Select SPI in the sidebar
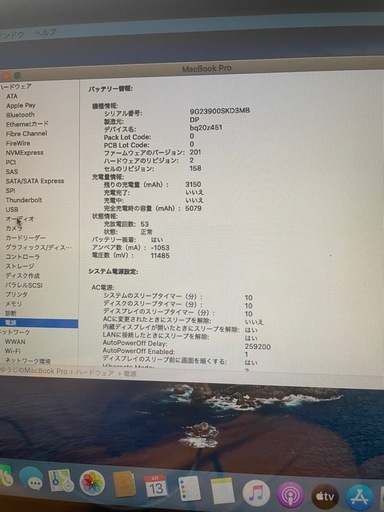 click(x=10, y=191)
